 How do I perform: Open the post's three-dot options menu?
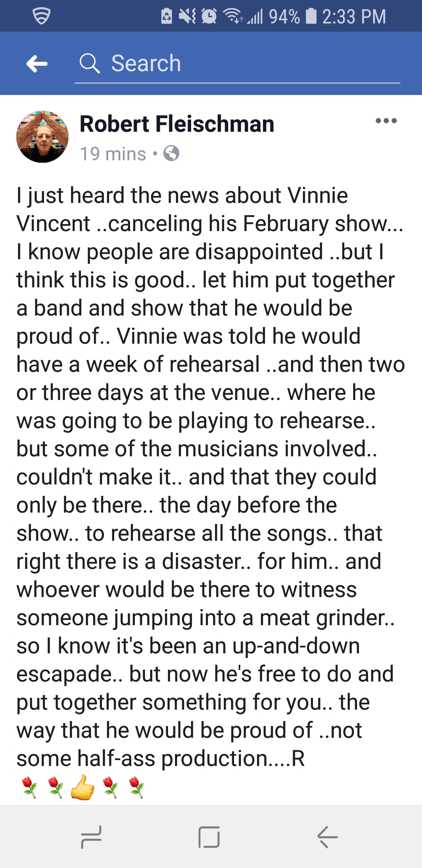pyautogui.click(x=386, y=121)
